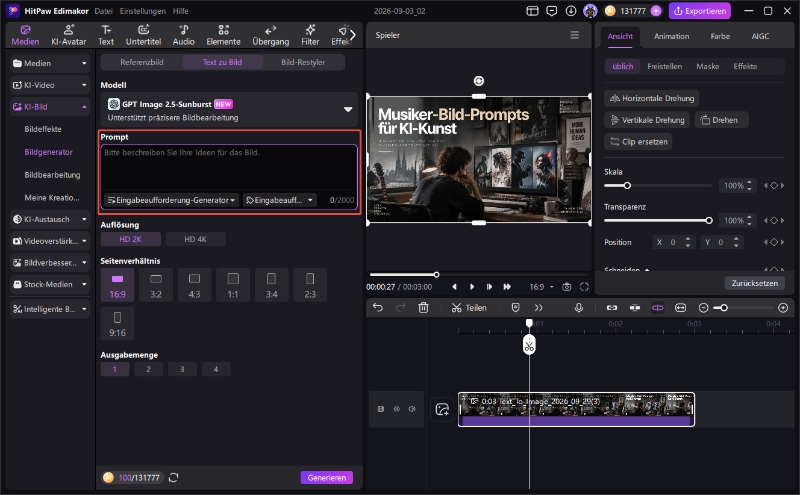Image resolution: width=800 pixels, height=495 pixels.
Task: Open the Audio tool
Action: coord(184,35)
